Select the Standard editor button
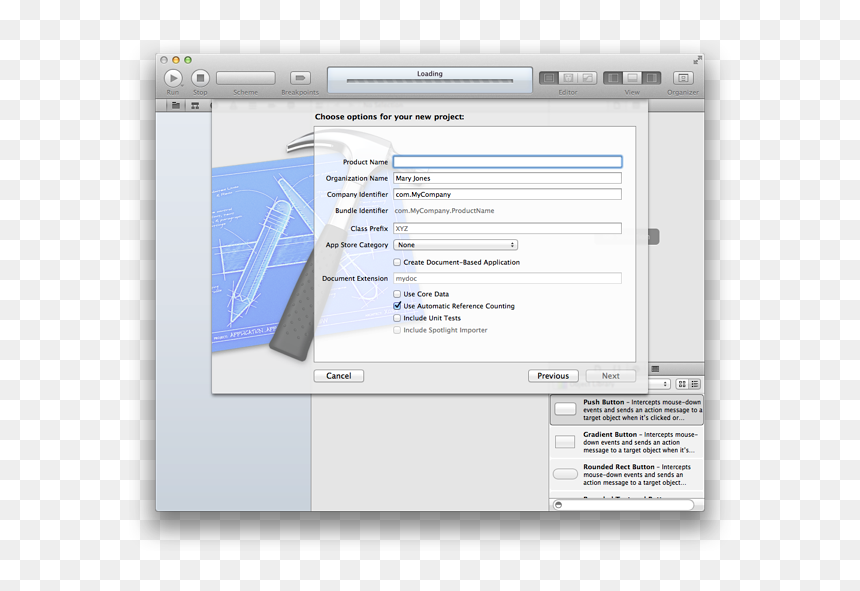 (x=548, y=78)
